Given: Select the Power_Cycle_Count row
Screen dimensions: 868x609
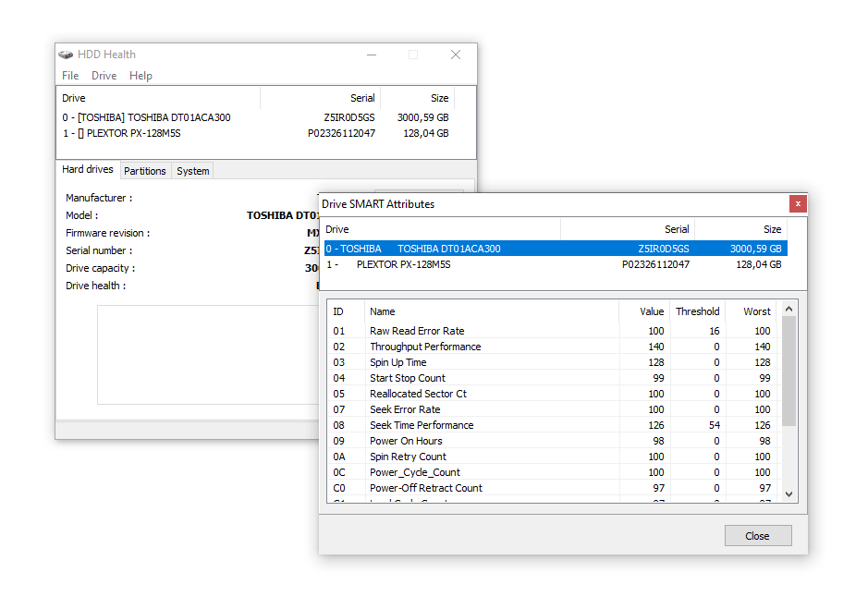Looking at the screenshot, I should (x=554, y=472).
